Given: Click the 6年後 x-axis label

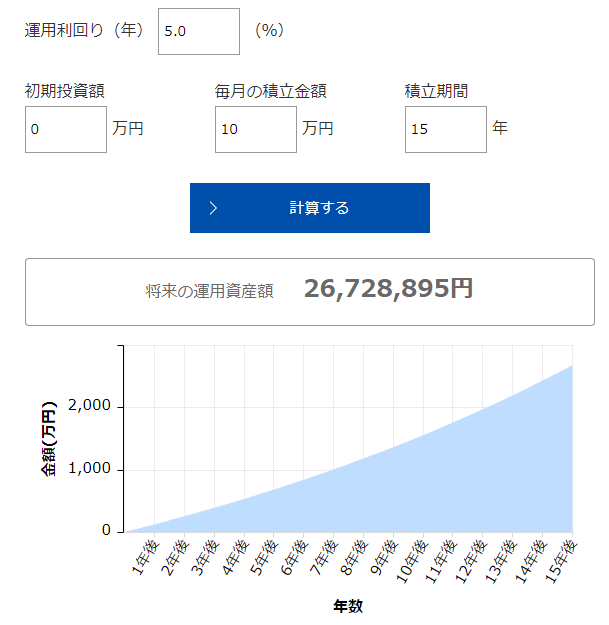Looking at the screenshot, I should [x=294, y=558].
